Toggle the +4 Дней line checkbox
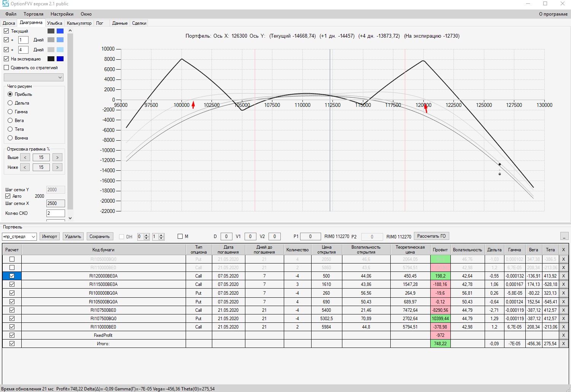 coord(6,50)
